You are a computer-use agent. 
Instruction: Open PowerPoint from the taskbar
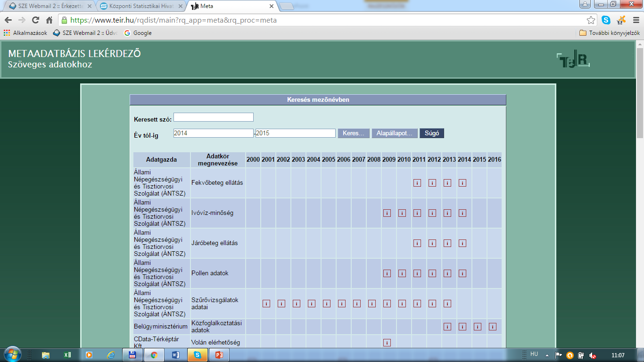point(219,354)
